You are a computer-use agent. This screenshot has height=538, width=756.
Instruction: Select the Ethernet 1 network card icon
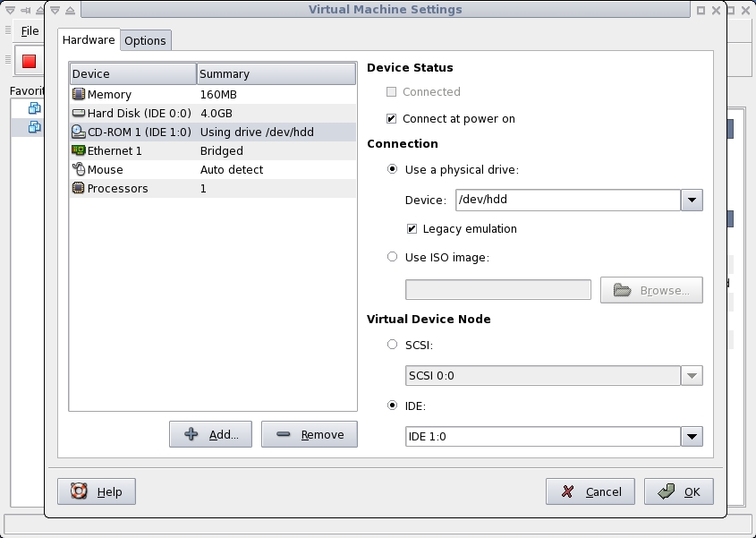(x=78, y=150)
